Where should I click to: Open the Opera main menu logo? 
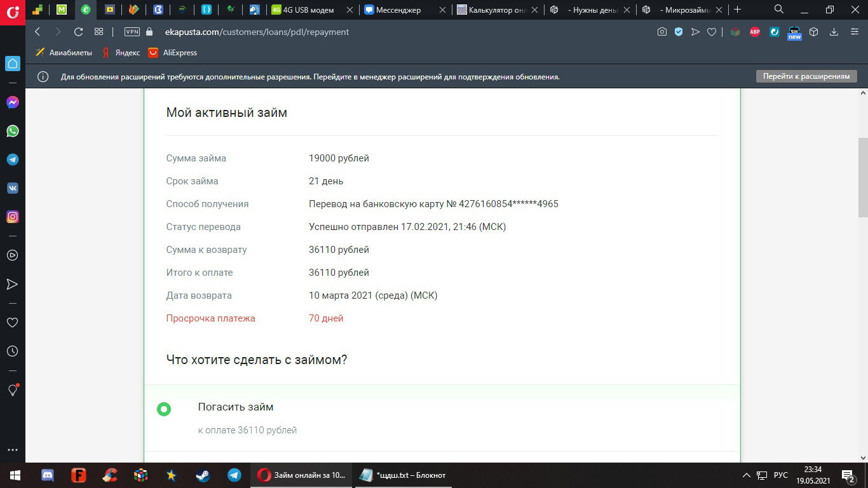12,11
